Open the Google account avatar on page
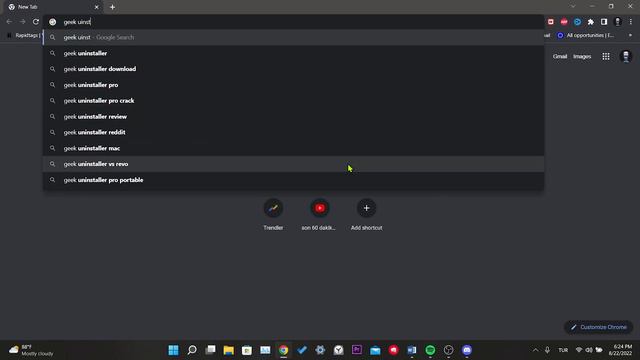Image resolution: width=640 pixels, height=360 pixels. pos(626,56)
